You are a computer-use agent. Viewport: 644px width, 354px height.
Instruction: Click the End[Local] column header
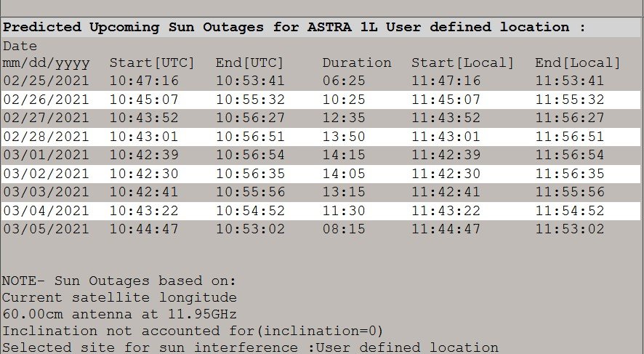[577, 63]
